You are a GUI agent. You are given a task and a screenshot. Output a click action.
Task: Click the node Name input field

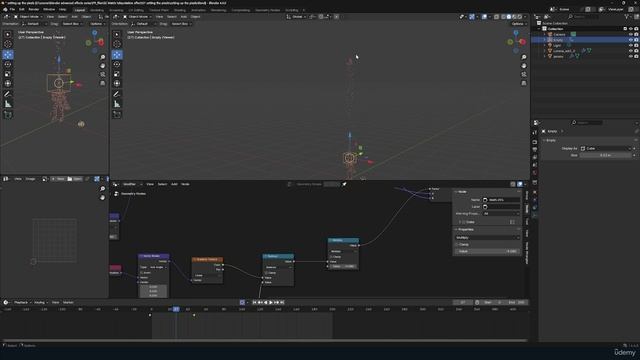tap(502, 200)
